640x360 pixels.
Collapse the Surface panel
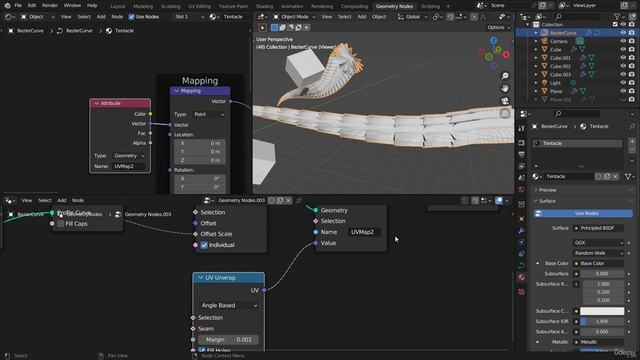pos(547,201)
